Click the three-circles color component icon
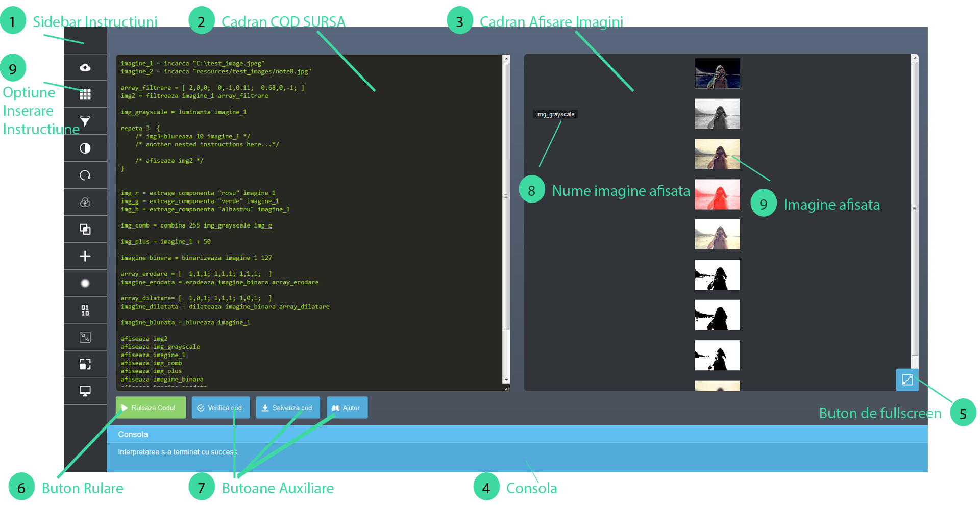The image size is (980, 505). click(x=85, y=203)
